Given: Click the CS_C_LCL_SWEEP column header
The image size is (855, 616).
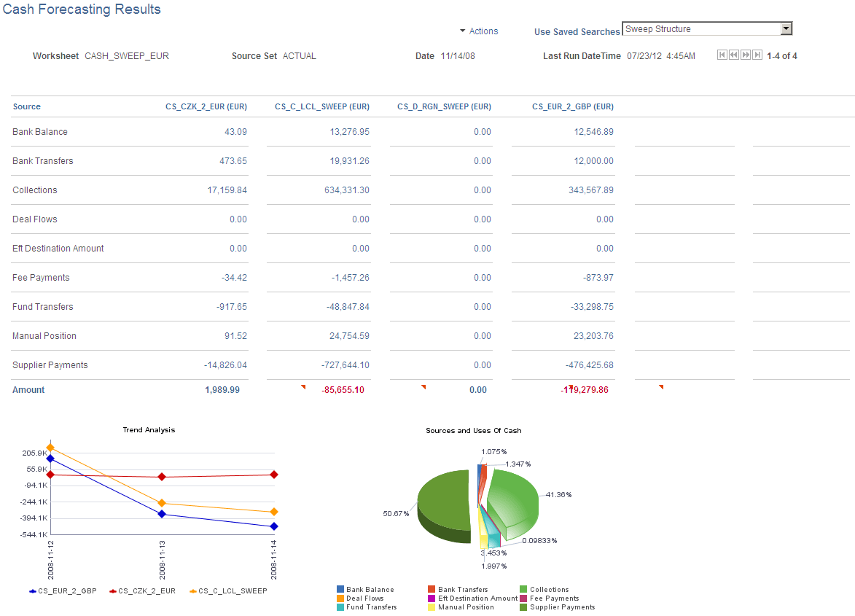Looking at the screenshot, I should [x=321, y=106].
